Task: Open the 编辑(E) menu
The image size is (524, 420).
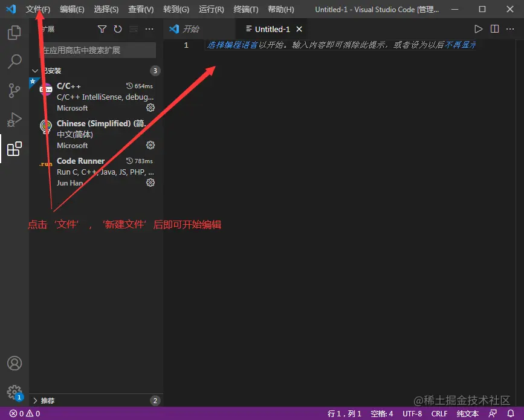Action: [x=72, y=9]
